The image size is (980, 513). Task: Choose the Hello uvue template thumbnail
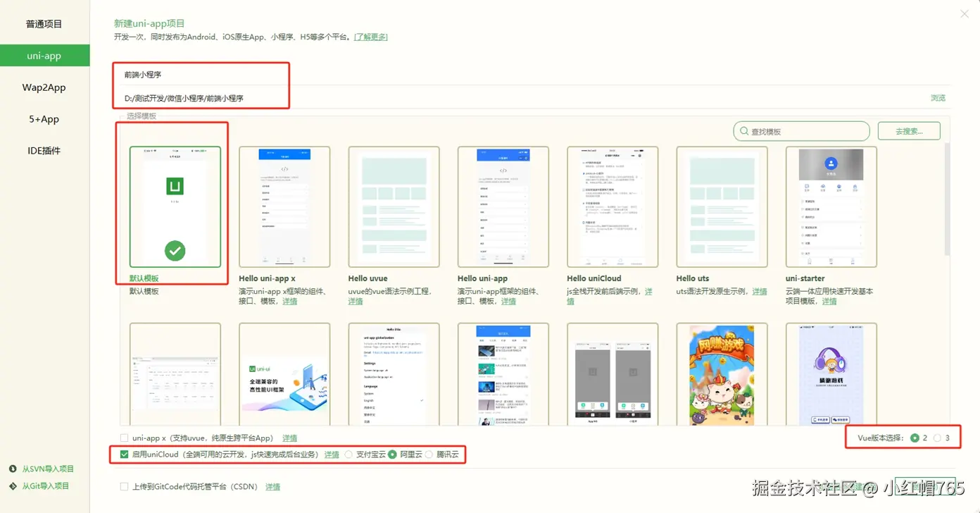[x=394, y=207]
